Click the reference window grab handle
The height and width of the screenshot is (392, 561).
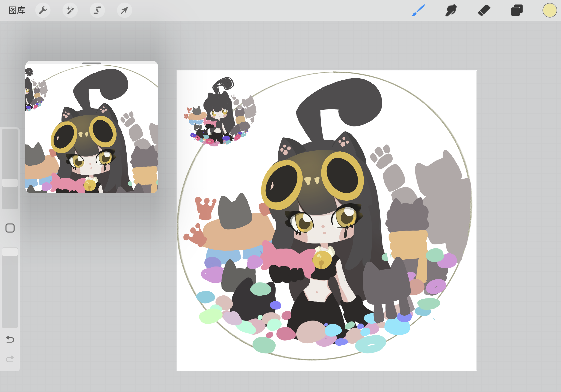[x=92, y=63]
